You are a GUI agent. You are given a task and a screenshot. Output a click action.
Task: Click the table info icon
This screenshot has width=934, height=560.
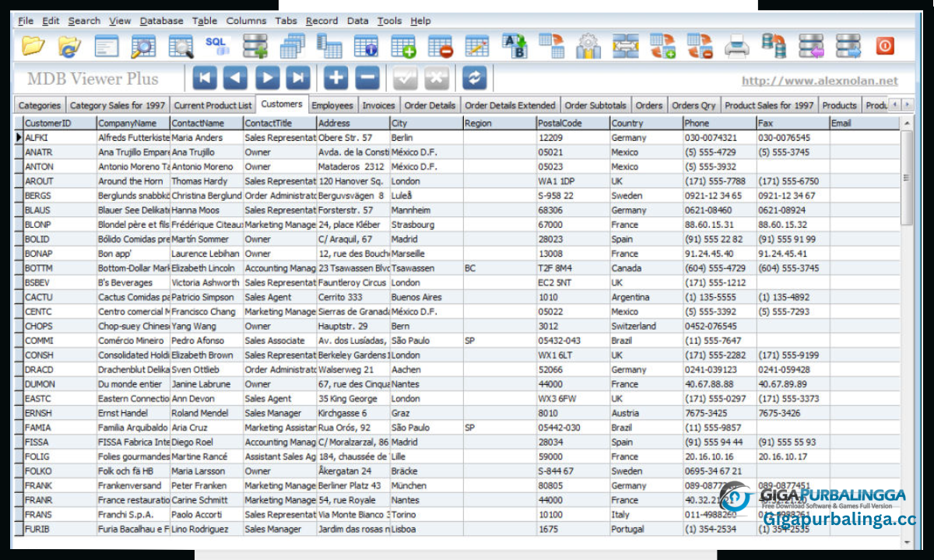click(x=367, y=47)
